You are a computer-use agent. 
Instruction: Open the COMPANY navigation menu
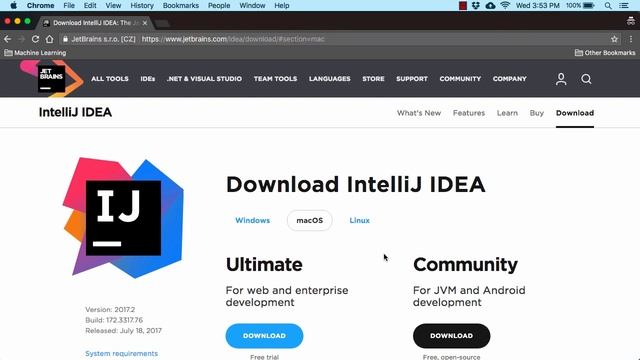tap(509, 79)
